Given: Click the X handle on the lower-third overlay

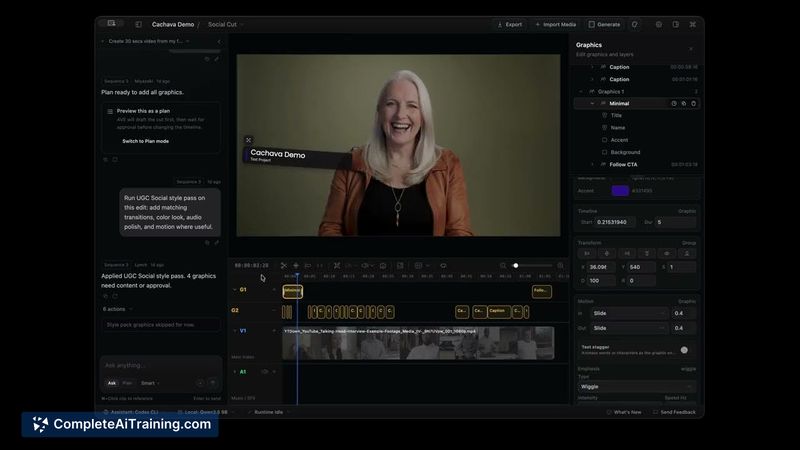Looking at the screenshot, I should pyautogui.click(x=248, y=140).
